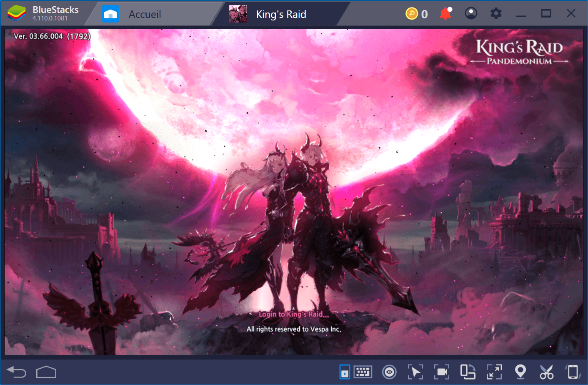588x385 pixels.
Task: Toggle the eye overlay icon
Action: pos(389,372)
